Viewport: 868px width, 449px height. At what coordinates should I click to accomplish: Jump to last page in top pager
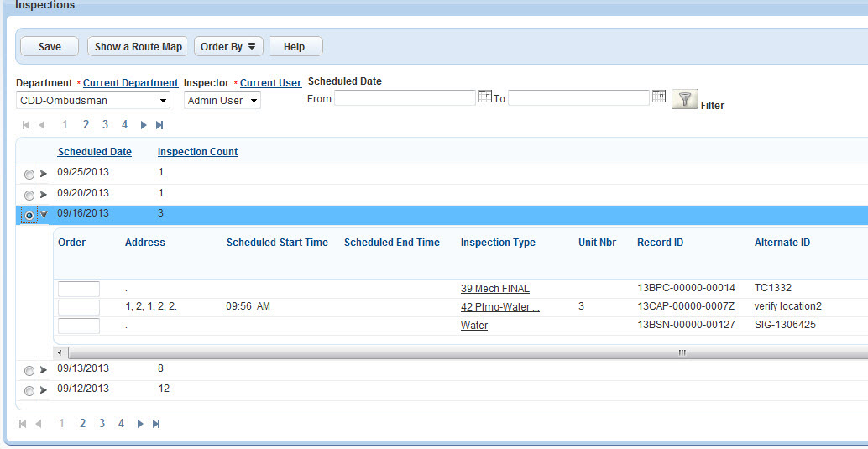pyautogui.click(x=159, y=125)
